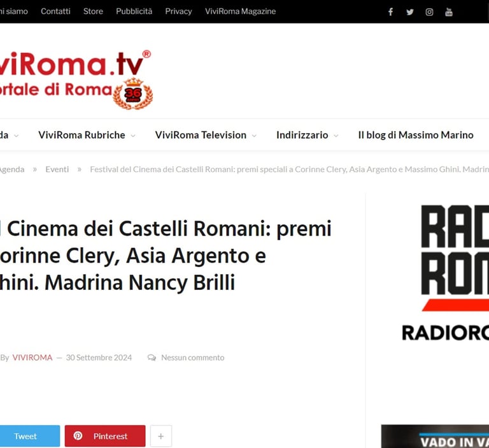Viewport: 489px width, 448px height.
Task: Expand the ViviRoma Rubriche dropdown arrow
Action: tap(133, 136)
